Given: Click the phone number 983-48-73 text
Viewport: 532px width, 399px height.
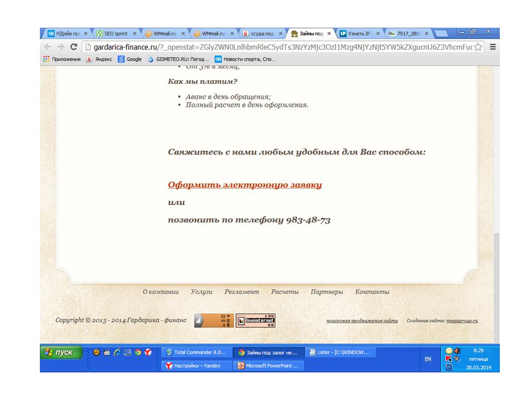Looking at the screenshot, I should click(x=308, y=220).
